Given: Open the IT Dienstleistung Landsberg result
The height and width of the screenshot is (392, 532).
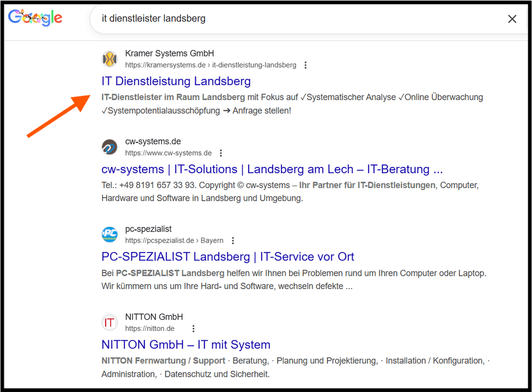Looking at the screenshot, I should pos(176,81).
